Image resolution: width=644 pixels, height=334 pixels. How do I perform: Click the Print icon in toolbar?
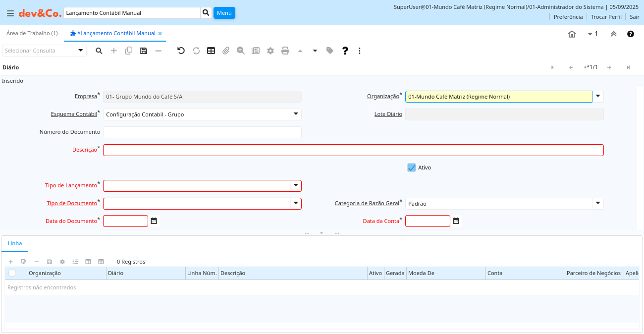click(x=285, y=51)
